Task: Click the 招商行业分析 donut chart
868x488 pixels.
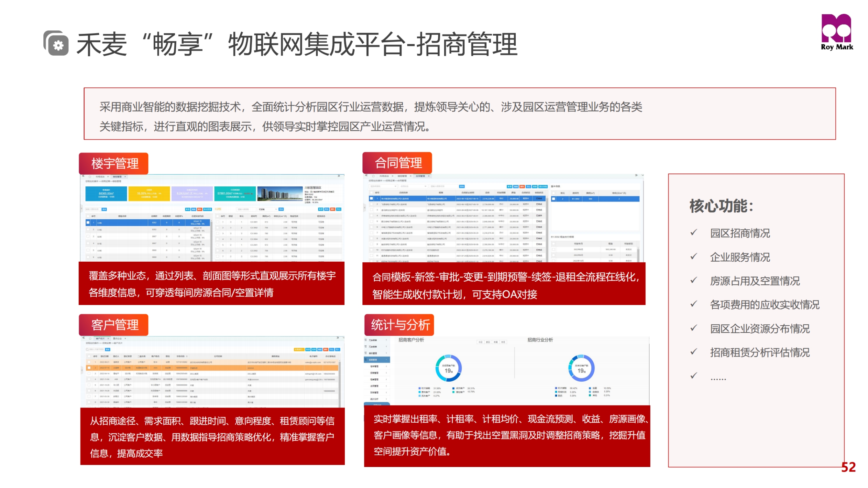Action: click(581, 368)
